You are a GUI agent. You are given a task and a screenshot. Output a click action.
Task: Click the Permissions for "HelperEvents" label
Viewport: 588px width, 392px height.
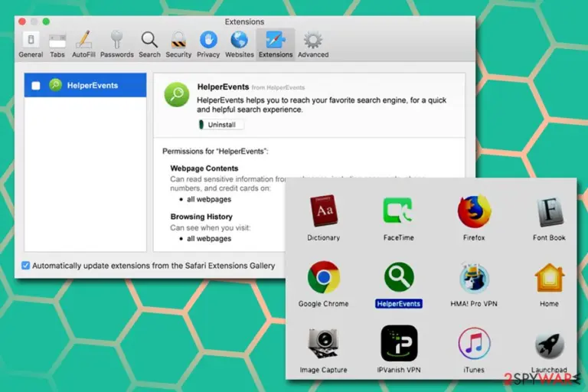pos(215,152)
